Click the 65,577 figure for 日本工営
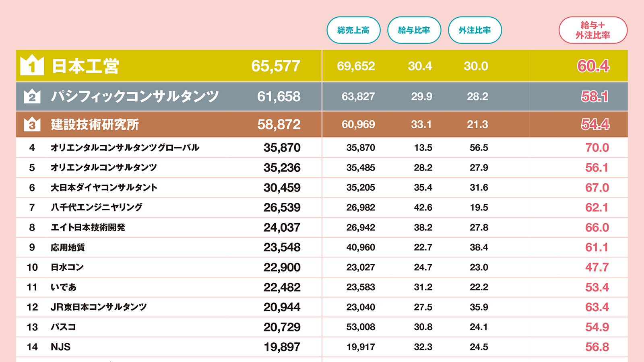 [x=276, y=66]
